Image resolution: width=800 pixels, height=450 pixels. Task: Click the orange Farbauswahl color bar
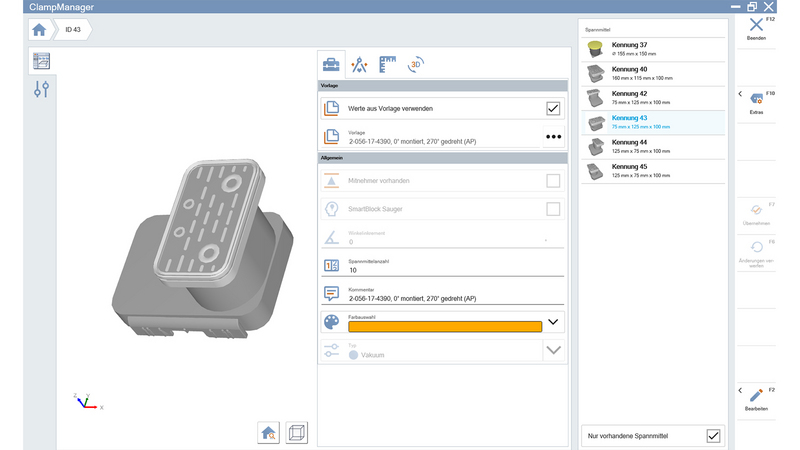[x=445, y=326]
